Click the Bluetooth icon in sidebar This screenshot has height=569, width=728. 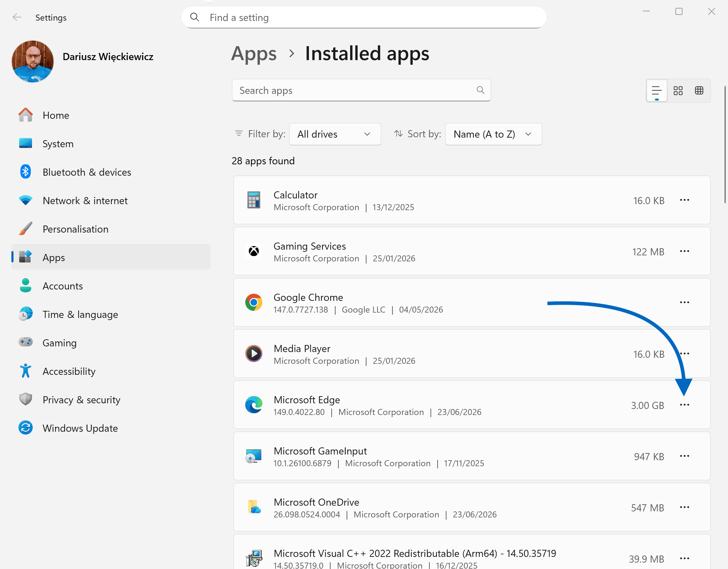26,172
